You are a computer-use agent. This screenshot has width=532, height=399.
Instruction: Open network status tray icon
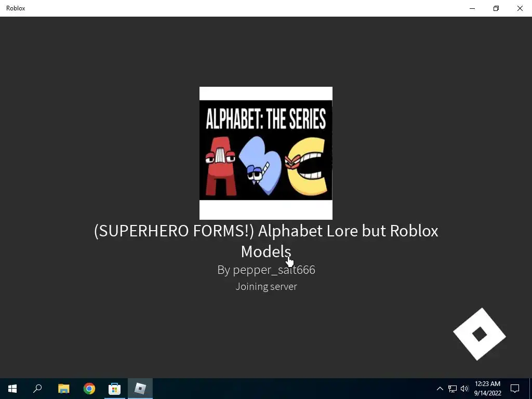pyautogui.click(x=453, y=389)
